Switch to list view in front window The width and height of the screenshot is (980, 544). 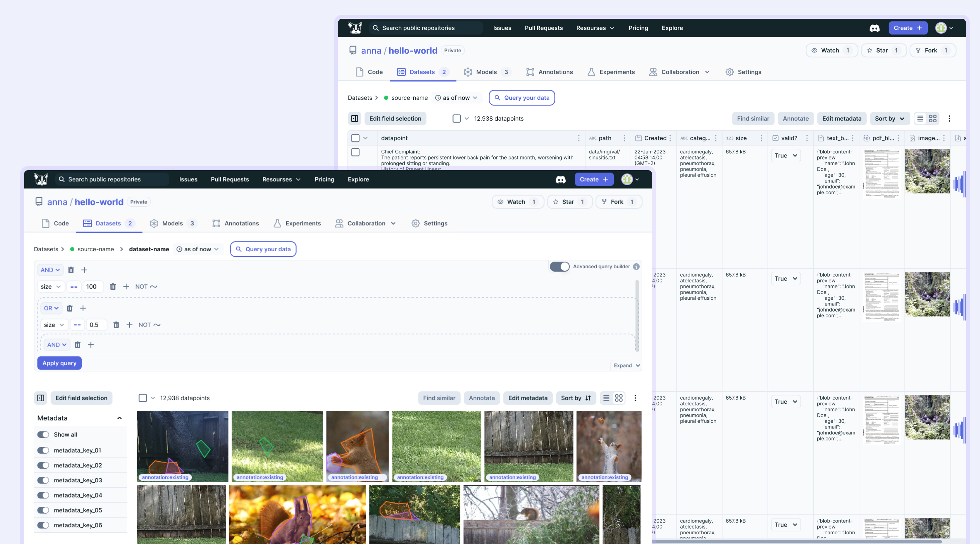point(606,398)
